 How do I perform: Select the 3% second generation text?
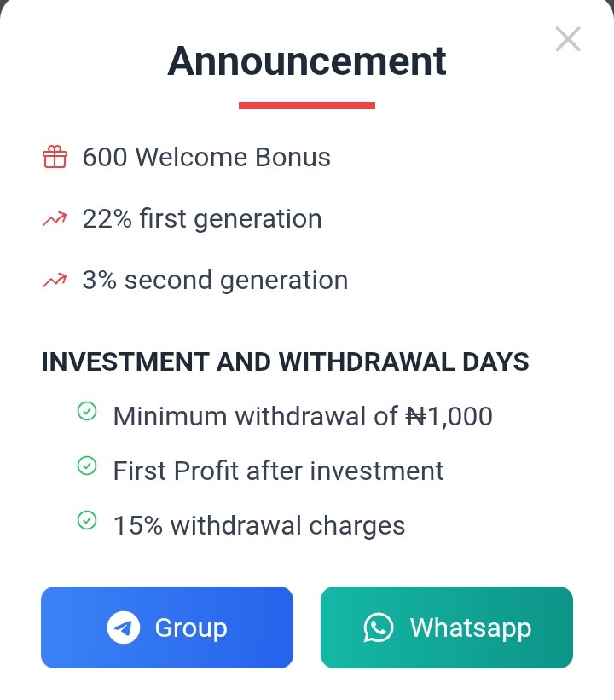point(215,281)
